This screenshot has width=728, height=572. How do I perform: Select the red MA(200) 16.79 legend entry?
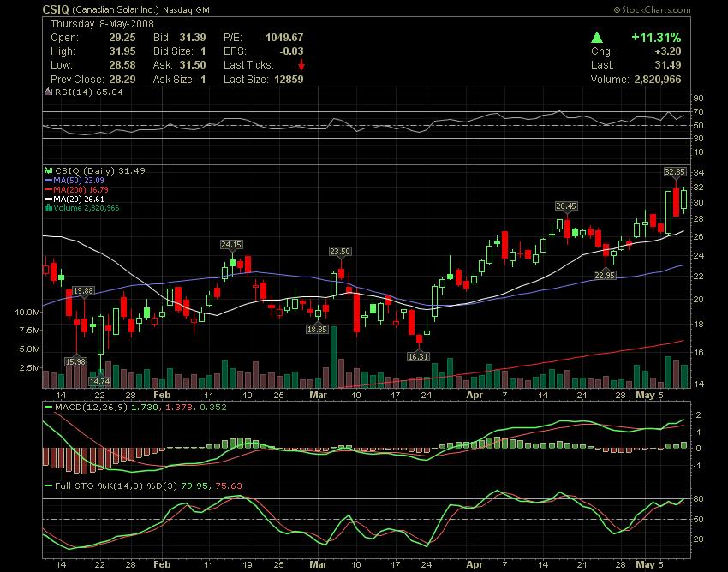[76, 189]
